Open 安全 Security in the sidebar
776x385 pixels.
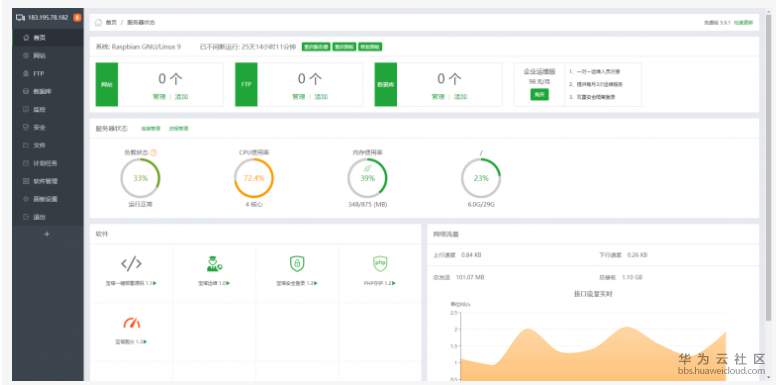(x=48, y=127)
